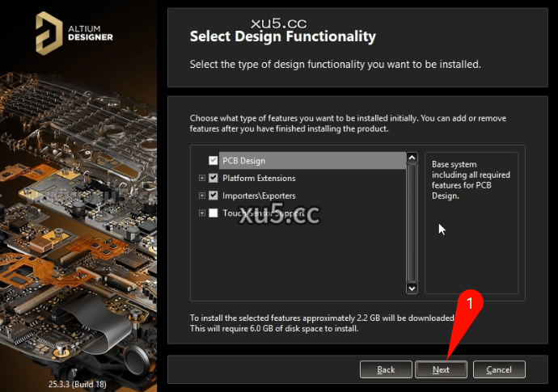Uncheck the Platform Extensions checkbox
Viewport: 558px width, 392px height.
(213, 178)
